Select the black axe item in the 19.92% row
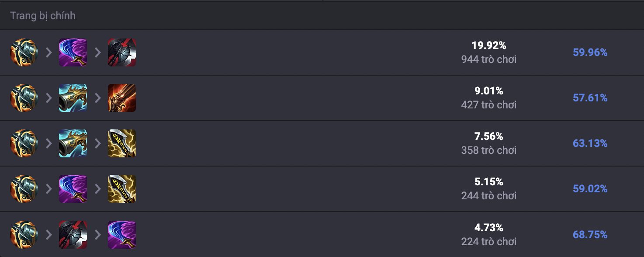644x257 pixels. tap(122, 52)
